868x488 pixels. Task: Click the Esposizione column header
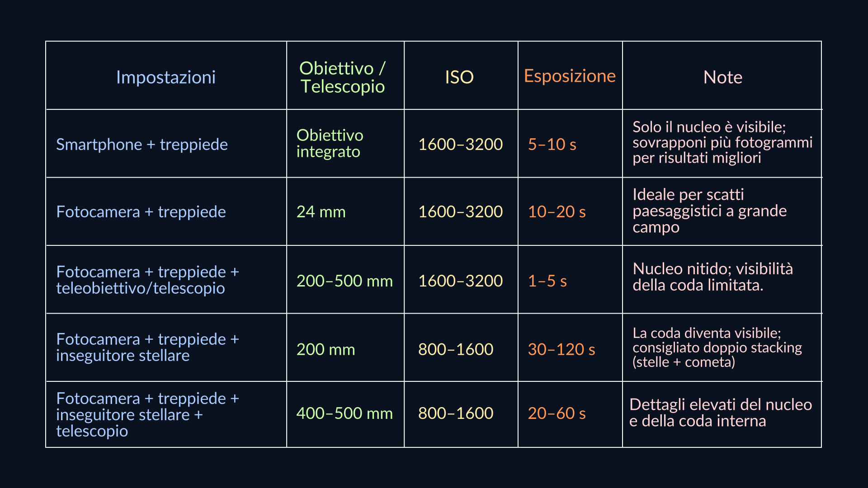[x=570, y=76]
